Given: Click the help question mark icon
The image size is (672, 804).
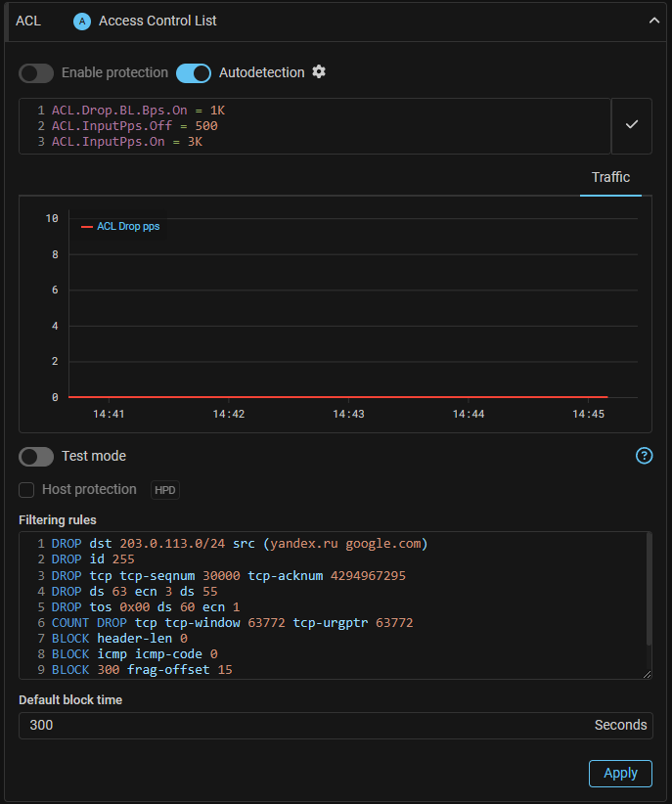Looking at the screenshot, I should tap(644, 456).
